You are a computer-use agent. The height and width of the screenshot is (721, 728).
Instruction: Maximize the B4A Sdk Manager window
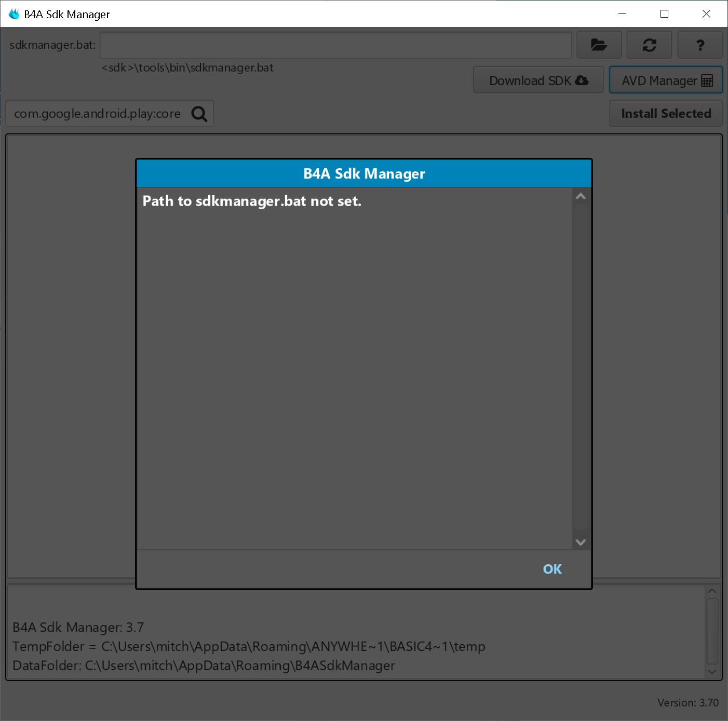(665, 14)
